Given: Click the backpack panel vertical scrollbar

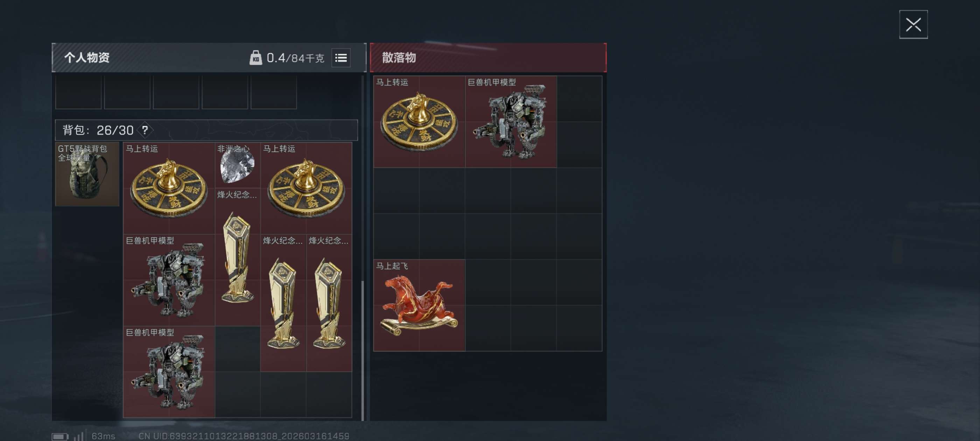Looking at the screenshot, I should (x=363, y=350).
